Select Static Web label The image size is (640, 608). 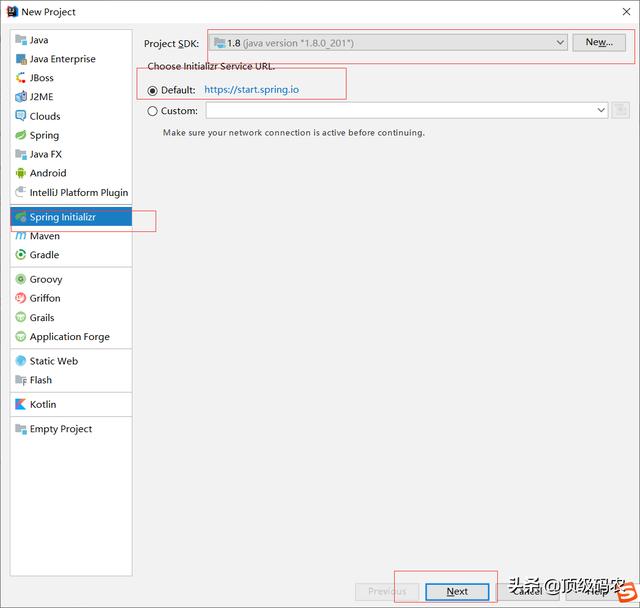(53, 361)
